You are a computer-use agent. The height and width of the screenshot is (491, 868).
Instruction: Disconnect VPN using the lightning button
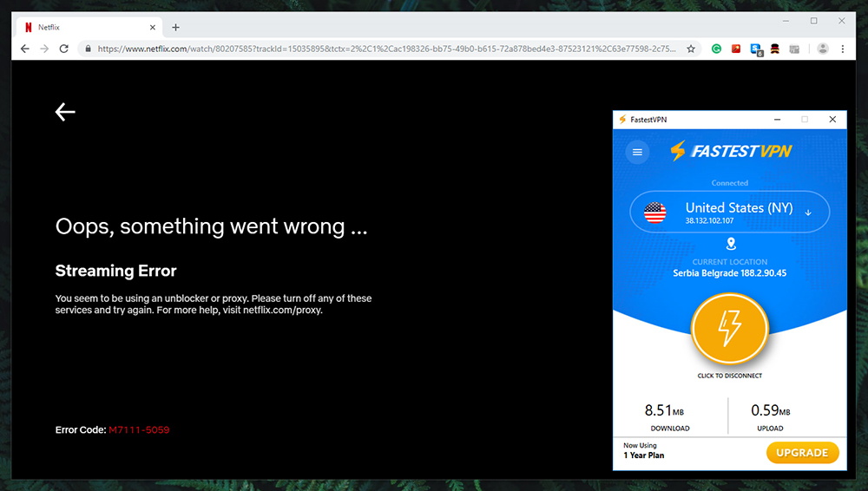coord(730,328)
